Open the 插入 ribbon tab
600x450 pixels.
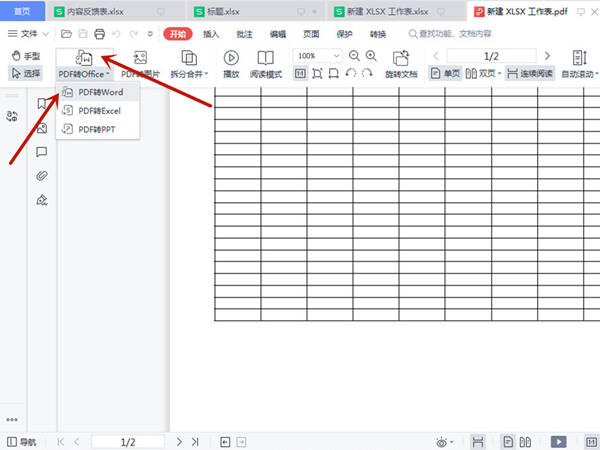[x=211, y=34]
